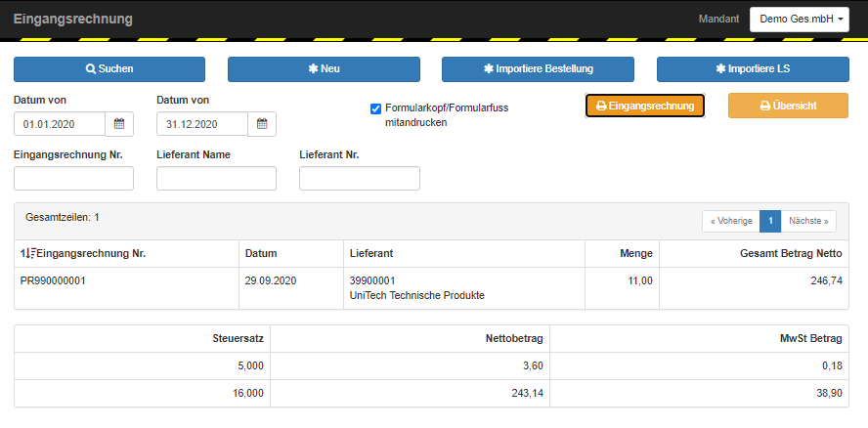Click the Lieferant Name input field
868x428 pixels.
(x=216, y=178)
